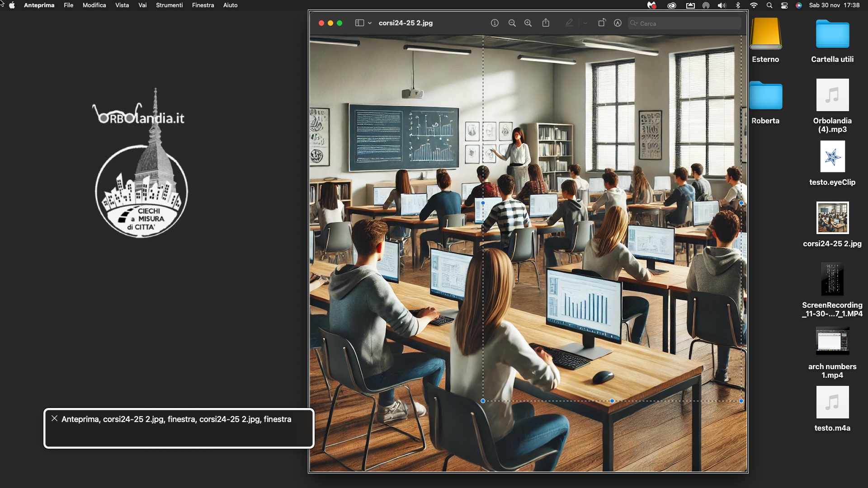Open Spotlight search in menu bar
868x488 pixels.
[x=769, y=5]
